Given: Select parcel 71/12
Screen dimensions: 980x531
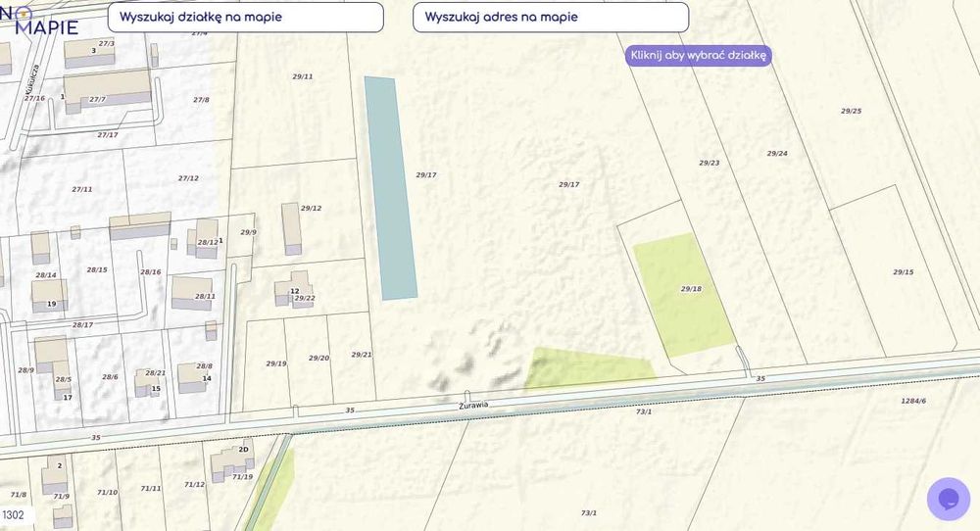Looking at the screenshot, I should tap(194, 484).
